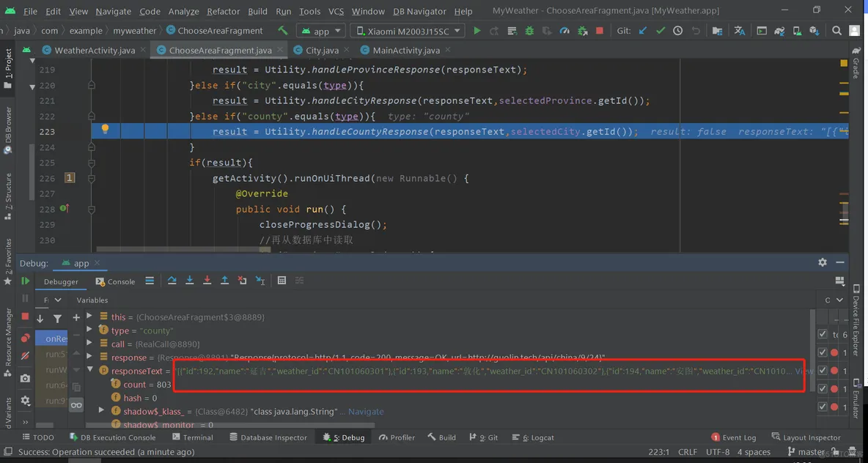Run the app with the green play icon
This screenshot has height=463, width=868.
pos(477,31)
